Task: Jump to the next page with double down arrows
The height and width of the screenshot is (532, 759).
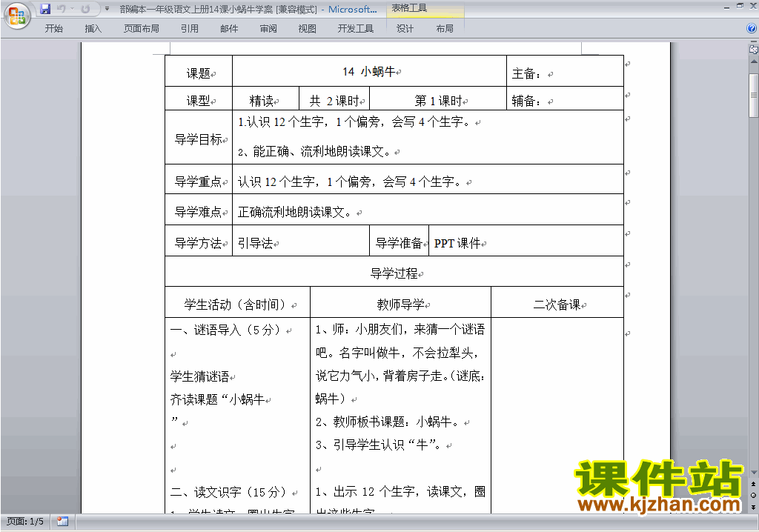Action: click(753, 507)
